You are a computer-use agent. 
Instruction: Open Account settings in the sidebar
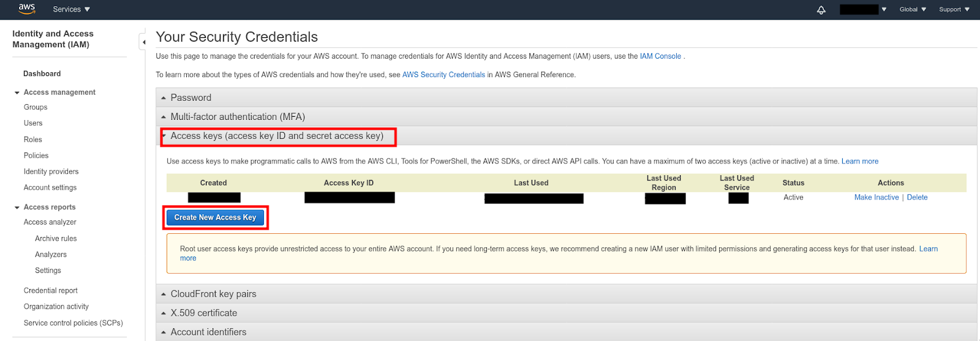point(50,187)
